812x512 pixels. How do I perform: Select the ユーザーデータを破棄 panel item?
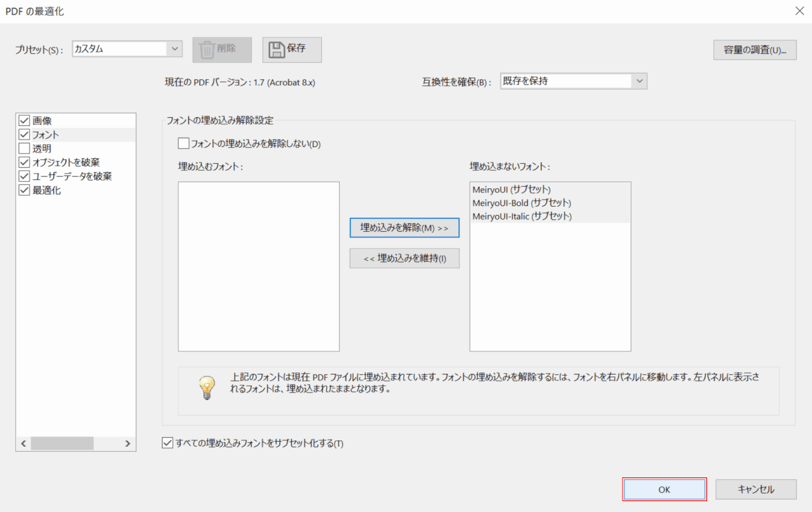pyautogui.click(x=72, y=177)
